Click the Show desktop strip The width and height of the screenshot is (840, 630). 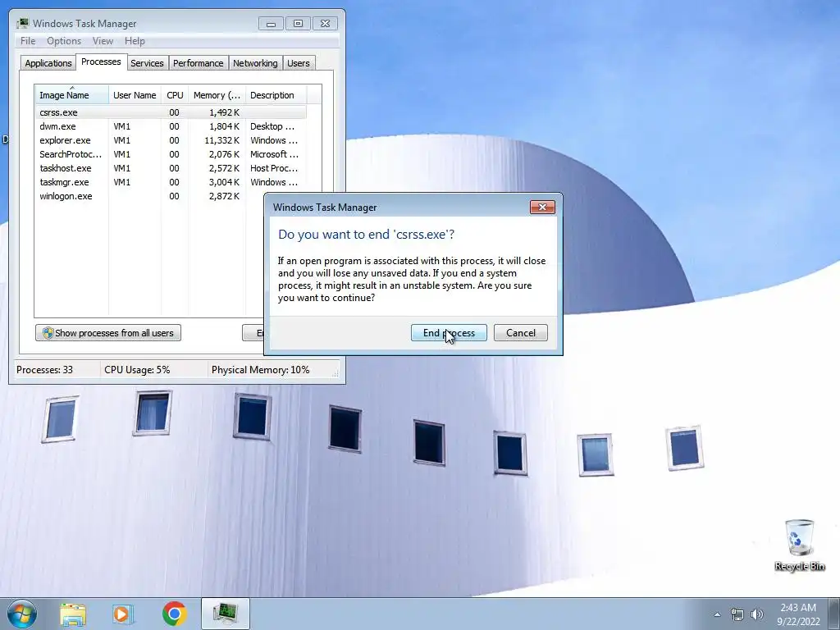coord(834,614)
